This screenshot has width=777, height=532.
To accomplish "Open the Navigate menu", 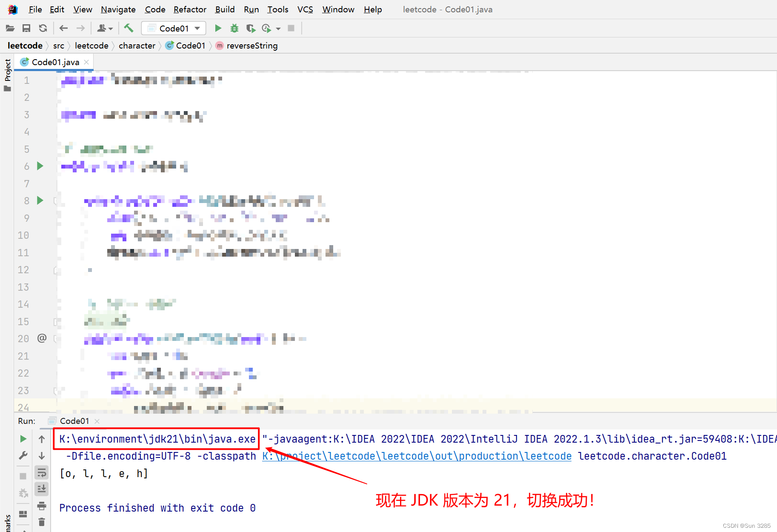I will (x=118, y=9).
